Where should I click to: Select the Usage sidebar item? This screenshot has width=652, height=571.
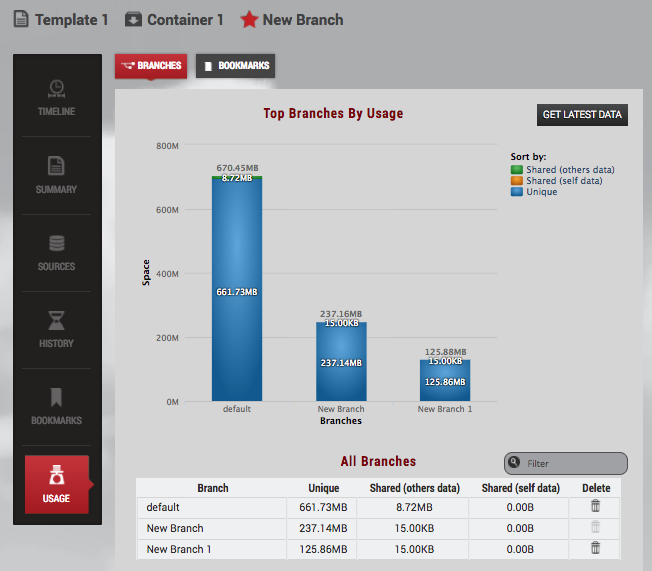pos(56,484)
